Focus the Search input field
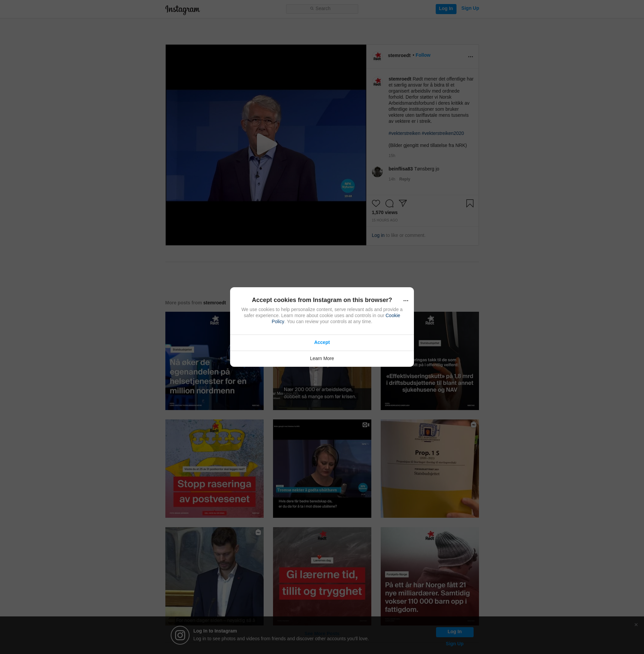This screenshot has width=644, height=654. click(322, 9)
